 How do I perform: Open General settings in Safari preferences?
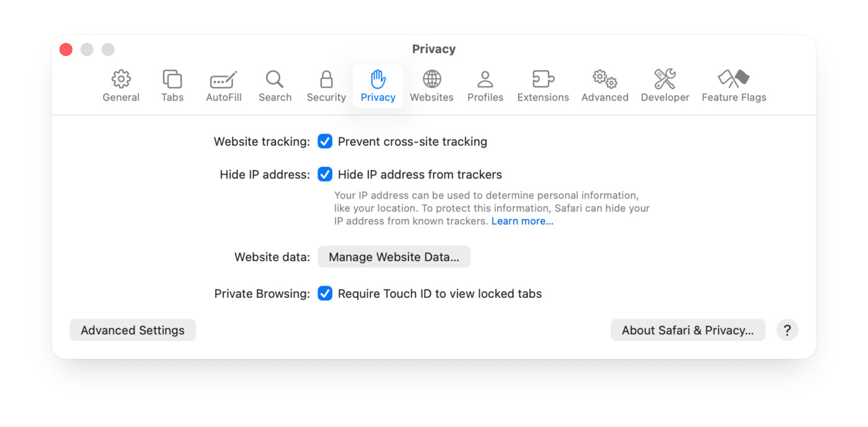click(121, 86)
